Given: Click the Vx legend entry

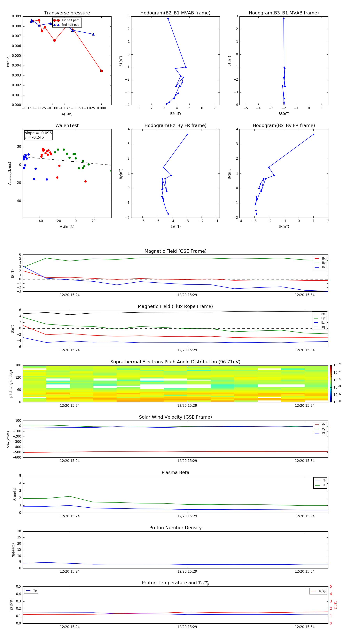Looking at the screenshot, I should [320, 424].
